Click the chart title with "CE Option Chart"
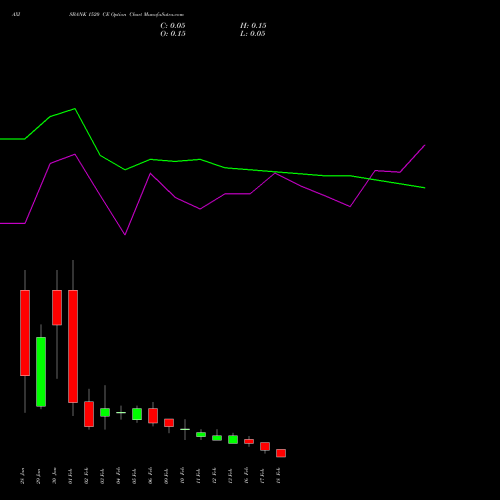 click(x=126, y=15)
